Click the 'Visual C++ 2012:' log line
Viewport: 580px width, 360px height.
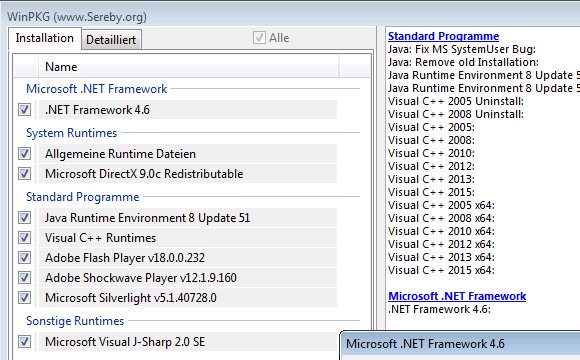(431, 166)
